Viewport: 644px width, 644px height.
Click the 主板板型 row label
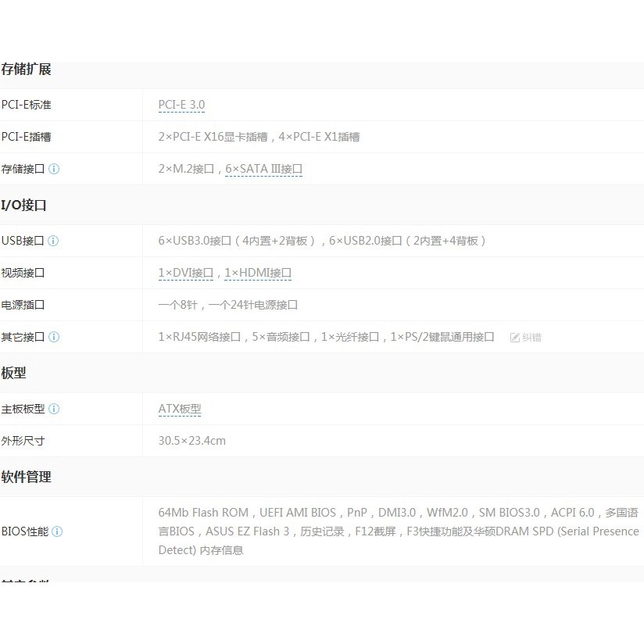pos(23,409)
